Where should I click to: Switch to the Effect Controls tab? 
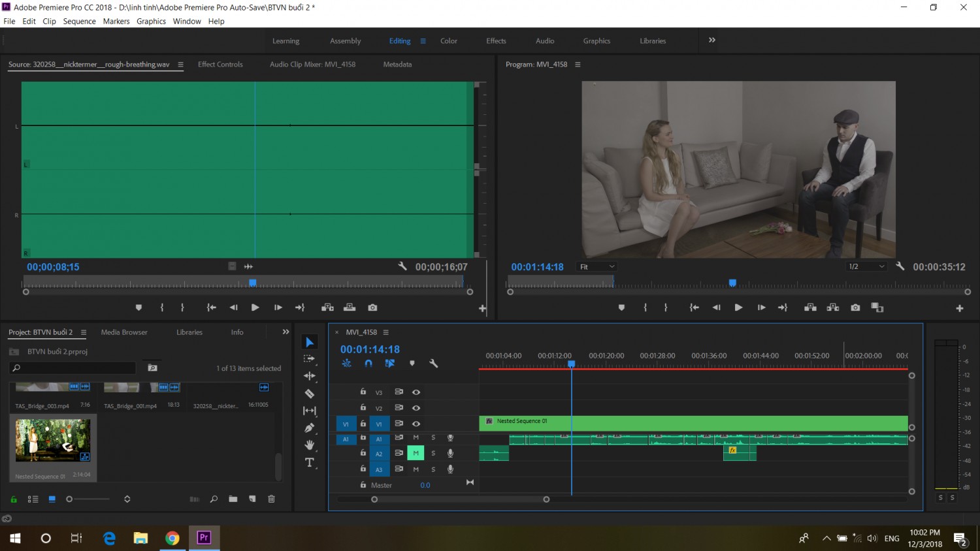point(220,65)
